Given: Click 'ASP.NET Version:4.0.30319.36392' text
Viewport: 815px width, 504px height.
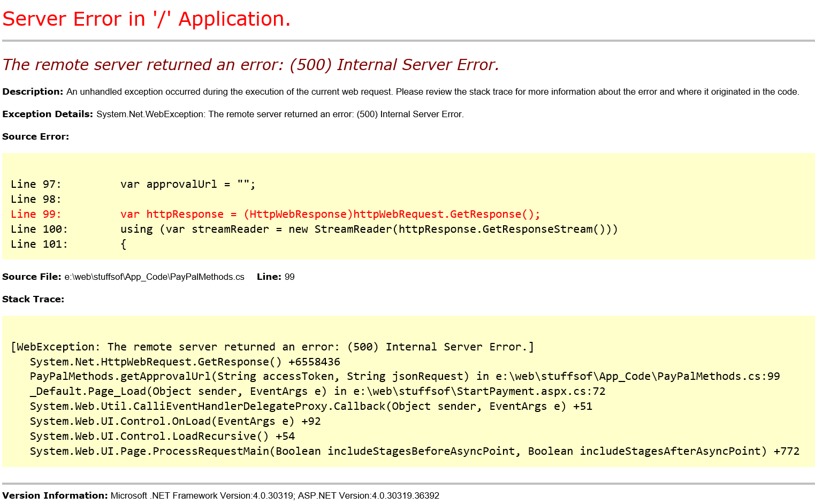Looking at the screenshot, I should point(368,495).
